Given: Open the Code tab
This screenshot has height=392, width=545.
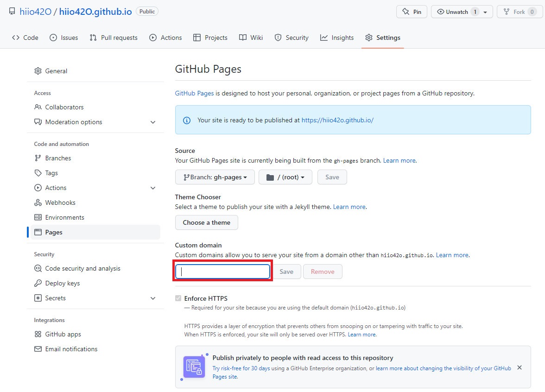Looking at the screenshot, I should coord(25,38).
